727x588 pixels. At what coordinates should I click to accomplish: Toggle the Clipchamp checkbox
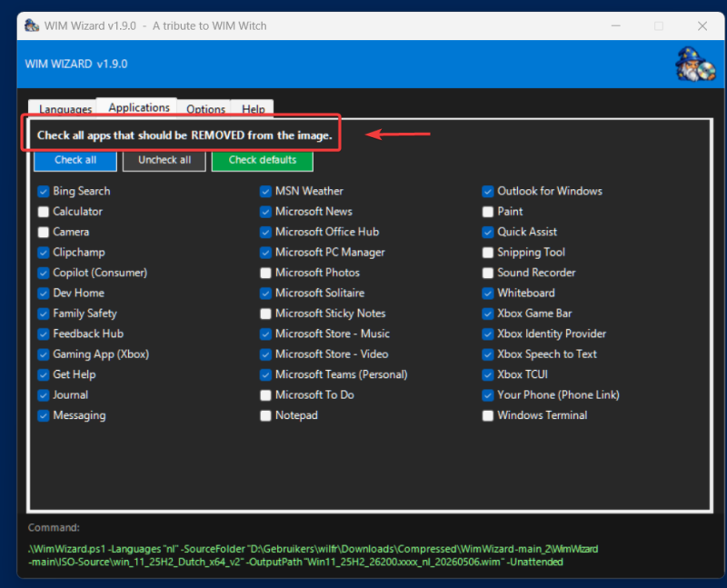tap(43, 253)
